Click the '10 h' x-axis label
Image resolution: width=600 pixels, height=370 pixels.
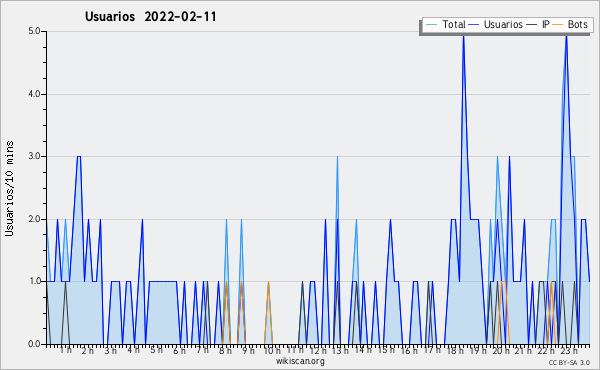point(271,350)
